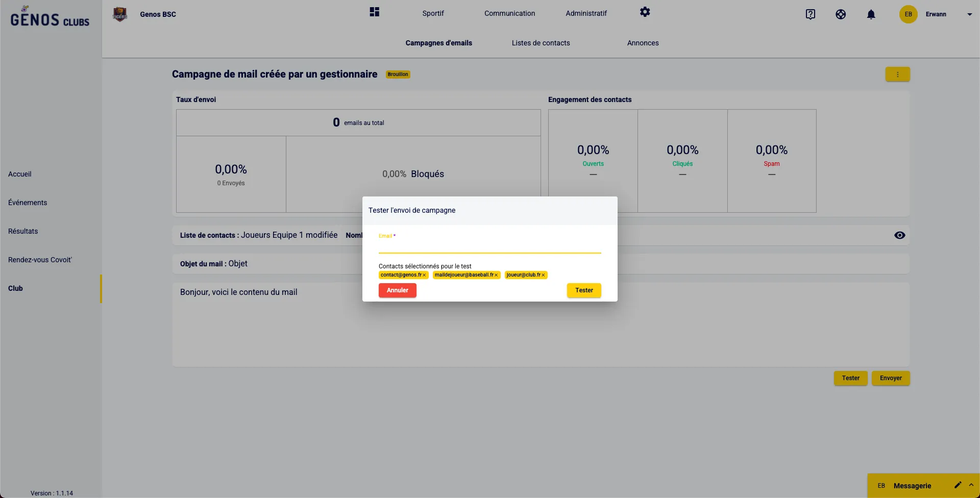Click the help question mark icon

[810, 14]
